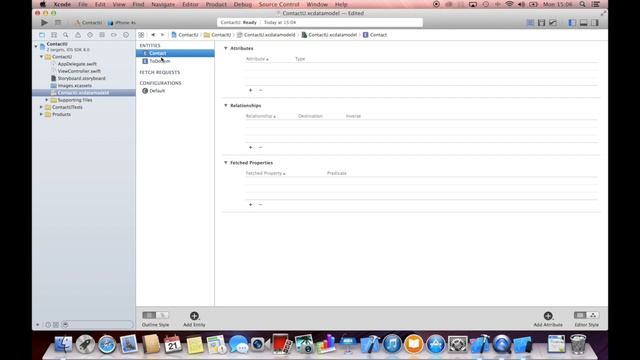Open Storyboard.storyboard file
640x360 pixels.
(x=82, y=78)
